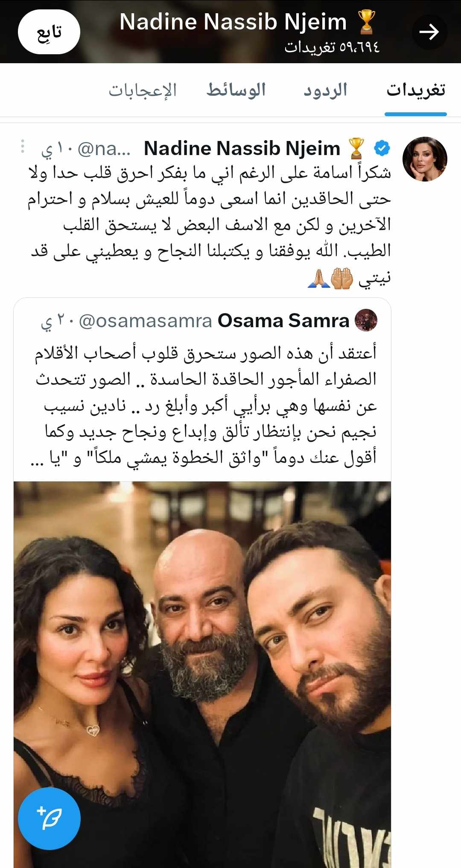The image size is (461, 868).
Task: Open Nadine's round profile avatar
Action: (425, 159)
